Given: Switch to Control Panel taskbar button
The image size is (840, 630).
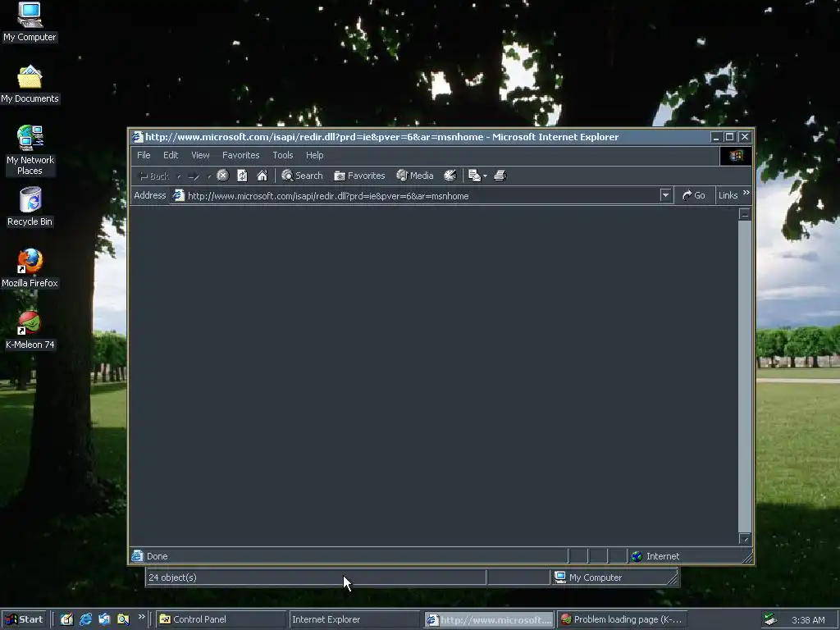Looking at the screenshot, I should [x=221, y=619].
